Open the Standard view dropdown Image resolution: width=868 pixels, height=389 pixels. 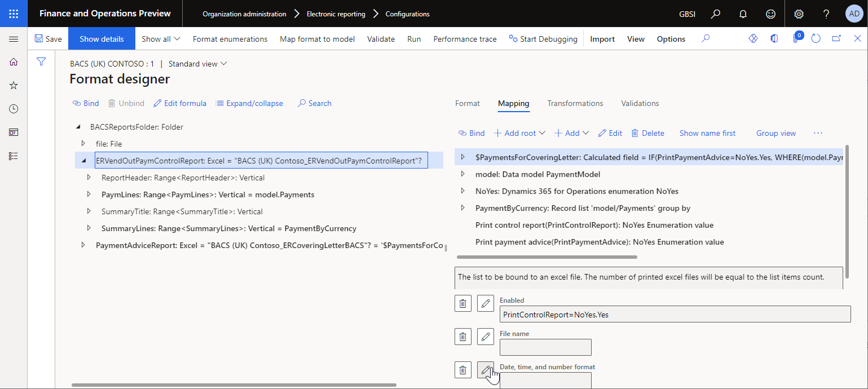[197, 64]
